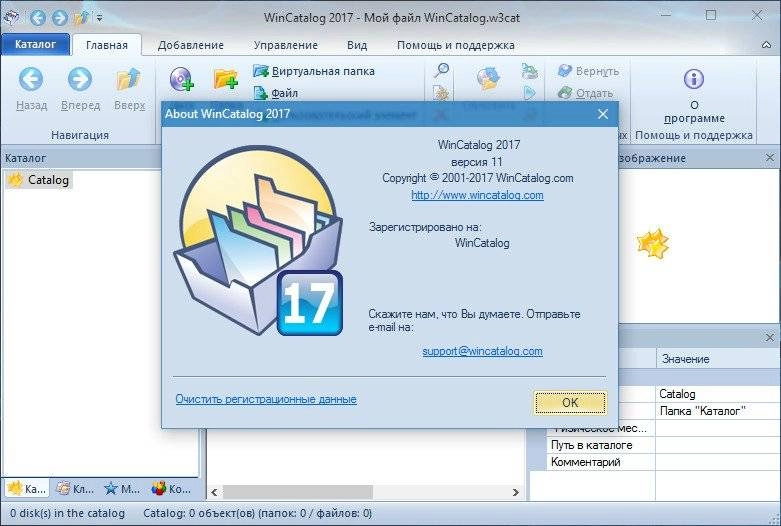
Task: Click the Отдать ribbon item
Action: 585,93
